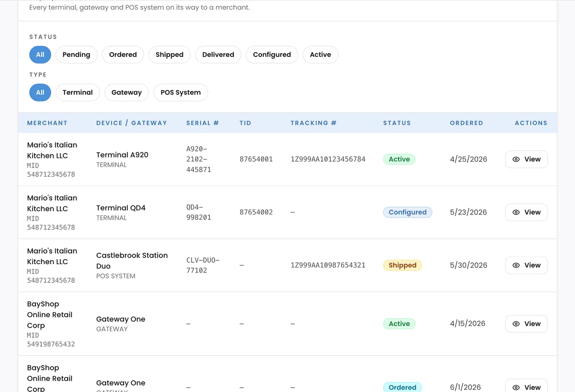575x392 pixels.
Task: Open View for the Terminal A920 row
Action: coord(526,159)
